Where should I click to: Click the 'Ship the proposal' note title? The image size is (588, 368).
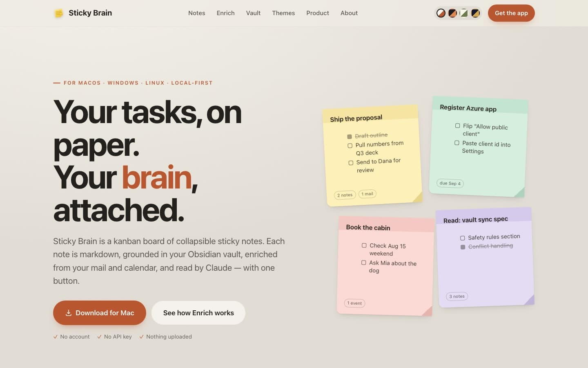pyautogui.click(x=356, y=119)
